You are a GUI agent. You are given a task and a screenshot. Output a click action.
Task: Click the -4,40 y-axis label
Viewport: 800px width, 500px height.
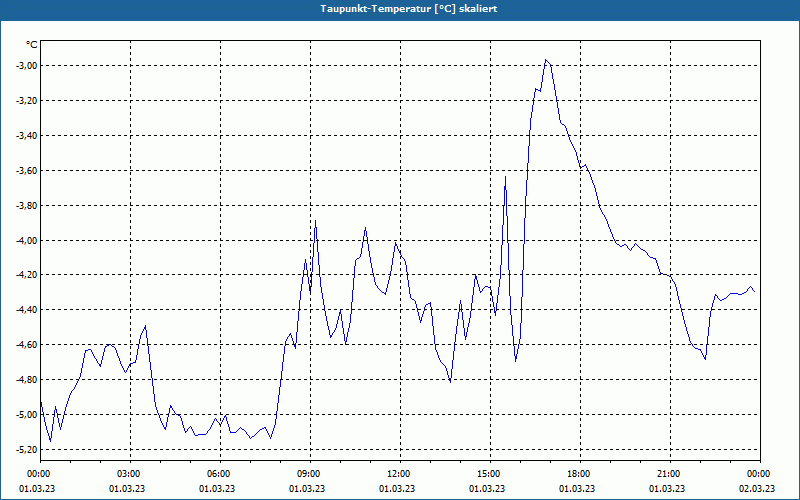(x=28, y=310)
